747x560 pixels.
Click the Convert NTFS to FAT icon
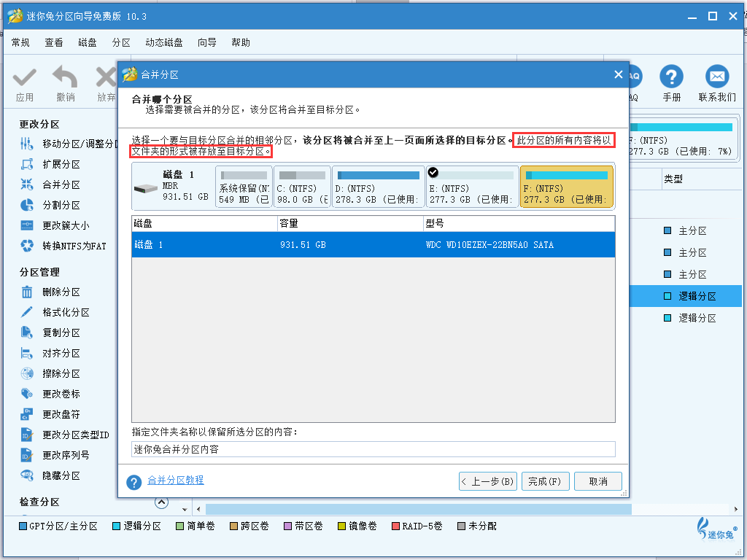27,246
